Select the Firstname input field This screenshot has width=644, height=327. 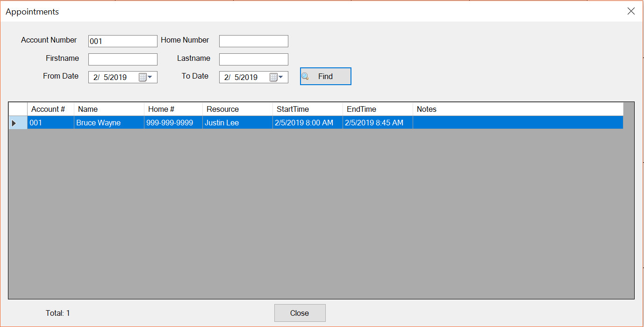[123, 59]
